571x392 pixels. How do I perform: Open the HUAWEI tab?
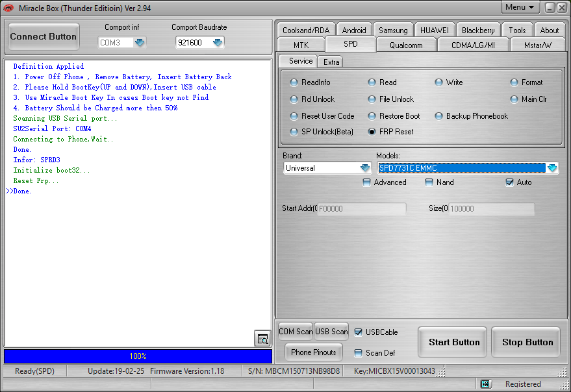click(x=435, y=31)
